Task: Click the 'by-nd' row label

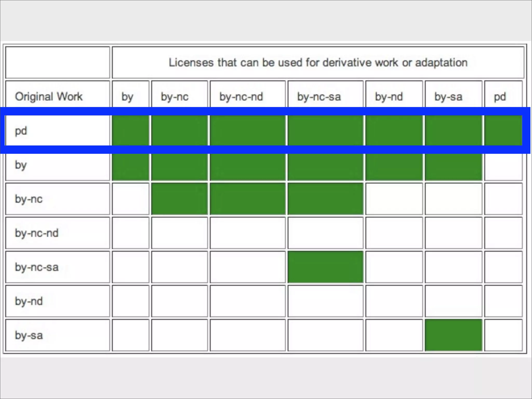Action: coord(29,301)
